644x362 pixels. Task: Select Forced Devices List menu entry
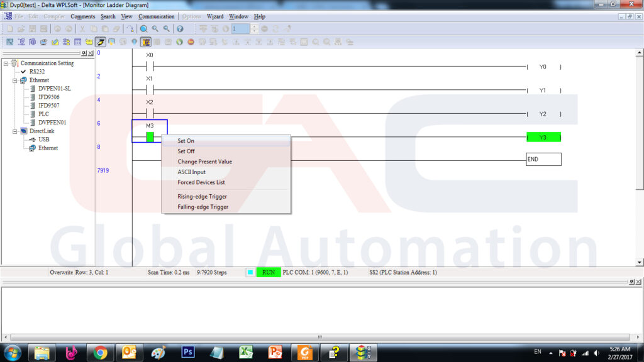[x=201, y=182]
